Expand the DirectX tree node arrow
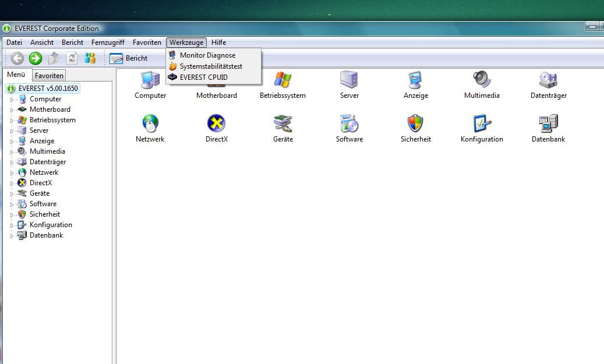Screen dimensions: 604x364 coord(12,183)
